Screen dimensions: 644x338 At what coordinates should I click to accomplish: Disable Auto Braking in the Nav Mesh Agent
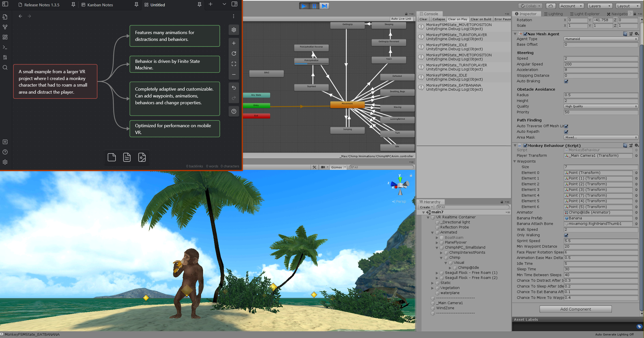point(566,81)
